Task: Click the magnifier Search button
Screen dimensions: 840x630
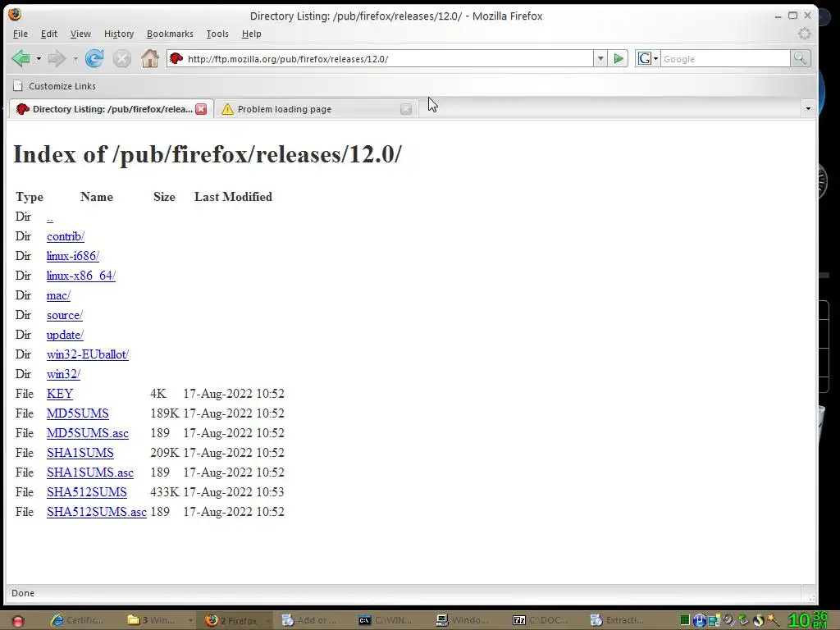Action: tap(801, 58)
